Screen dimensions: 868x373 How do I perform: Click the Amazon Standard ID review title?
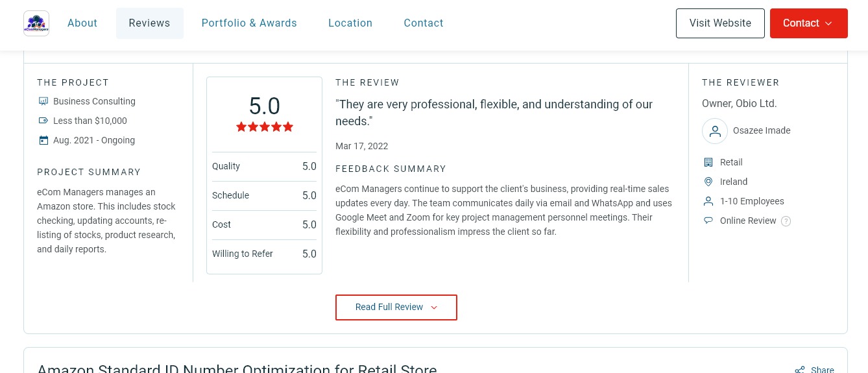(237, 368)
